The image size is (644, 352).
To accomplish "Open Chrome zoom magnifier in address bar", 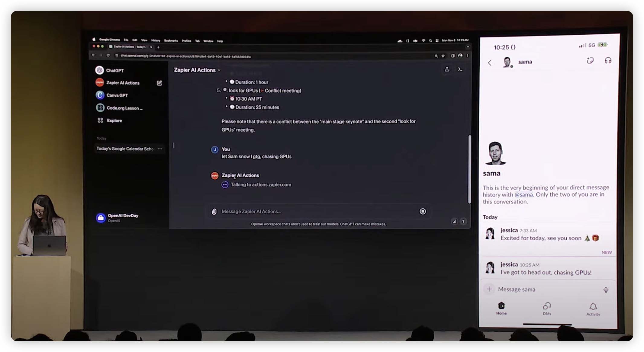I will click(x=436, y=56).
